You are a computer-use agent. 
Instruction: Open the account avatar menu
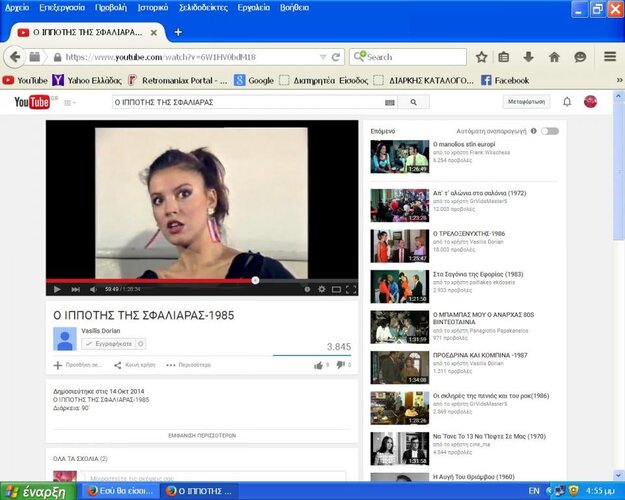[590, 102]
